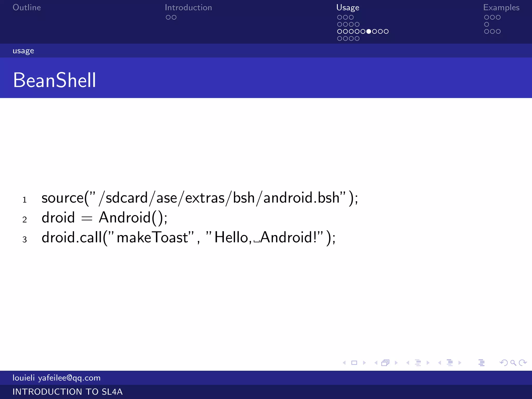Click code line number 3
Viewport: 532px width, 399px height.
25,239
